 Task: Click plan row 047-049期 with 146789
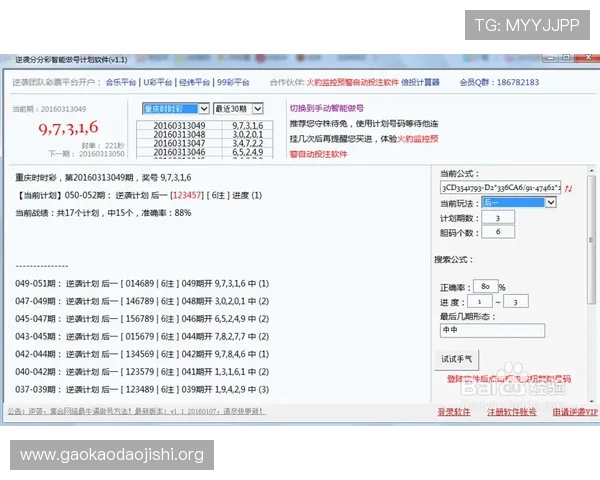pos(142,301)
